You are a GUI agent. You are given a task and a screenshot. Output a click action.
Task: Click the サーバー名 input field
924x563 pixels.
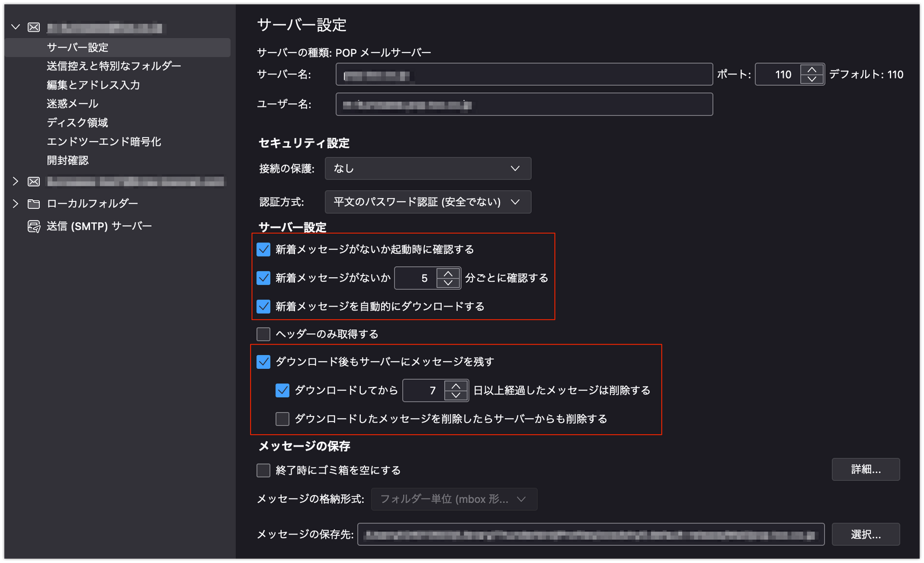(524, 74)
